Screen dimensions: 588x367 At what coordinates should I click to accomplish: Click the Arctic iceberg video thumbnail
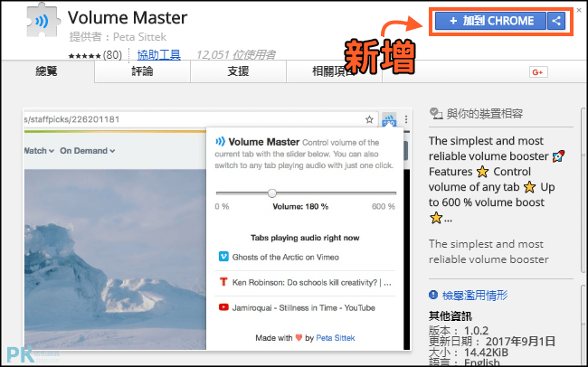(115, 259)
